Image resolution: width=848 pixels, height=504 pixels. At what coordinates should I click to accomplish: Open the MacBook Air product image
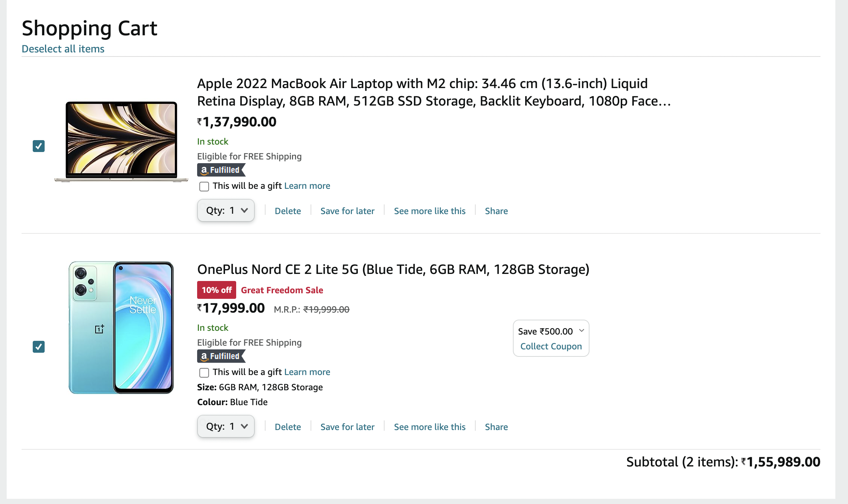coord(121,142)
